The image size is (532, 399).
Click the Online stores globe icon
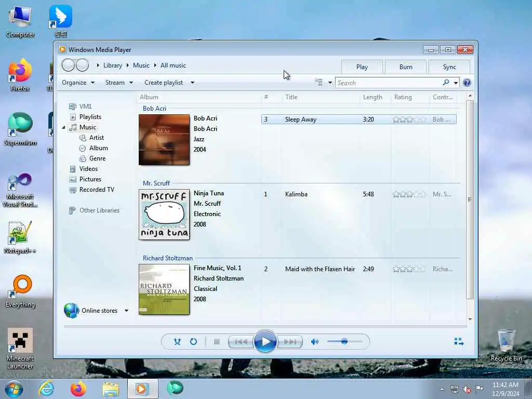(71, 311)
